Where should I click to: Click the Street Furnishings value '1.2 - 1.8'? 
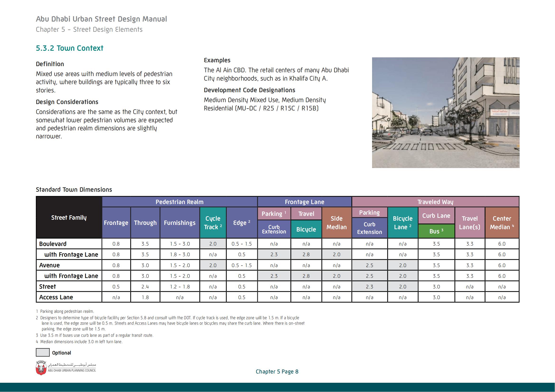pos(180,287)
